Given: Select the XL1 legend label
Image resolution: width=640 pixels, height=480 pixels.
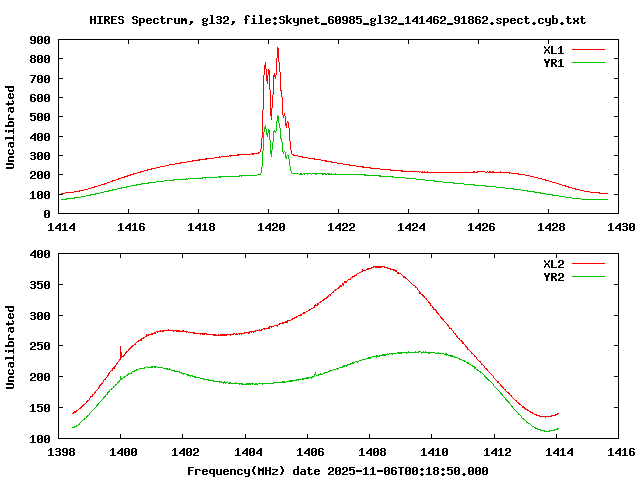Looking at the screenshot, I should pos(555,49).
